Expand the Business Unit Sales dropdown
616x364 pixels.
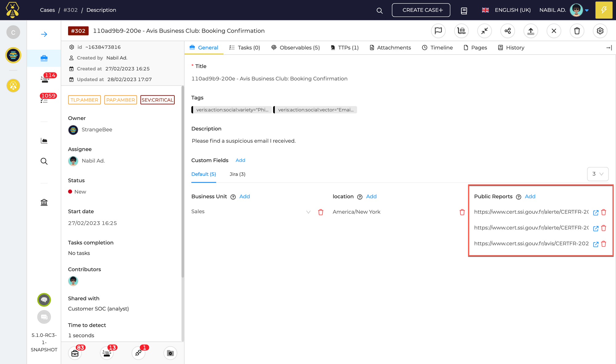click(308, 212)
